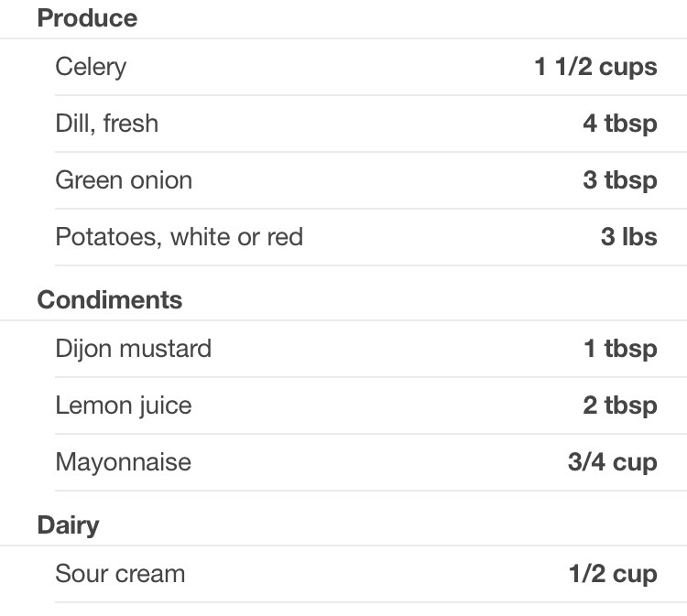Screen dimensions: 687x616
Task: Click the 4 tbsp dill amount
Action: (x=619, y=124)
